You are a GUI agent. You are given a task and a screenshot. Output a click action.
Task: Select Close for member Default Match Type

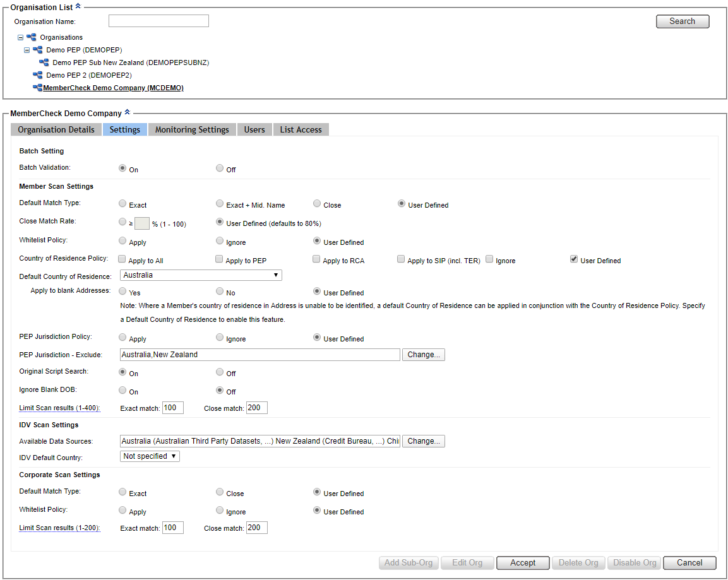pos(316,203)
